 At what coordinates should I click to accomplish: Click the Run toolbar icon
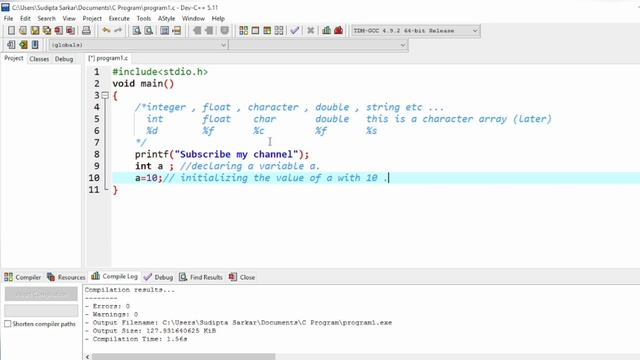coord(255,31)
